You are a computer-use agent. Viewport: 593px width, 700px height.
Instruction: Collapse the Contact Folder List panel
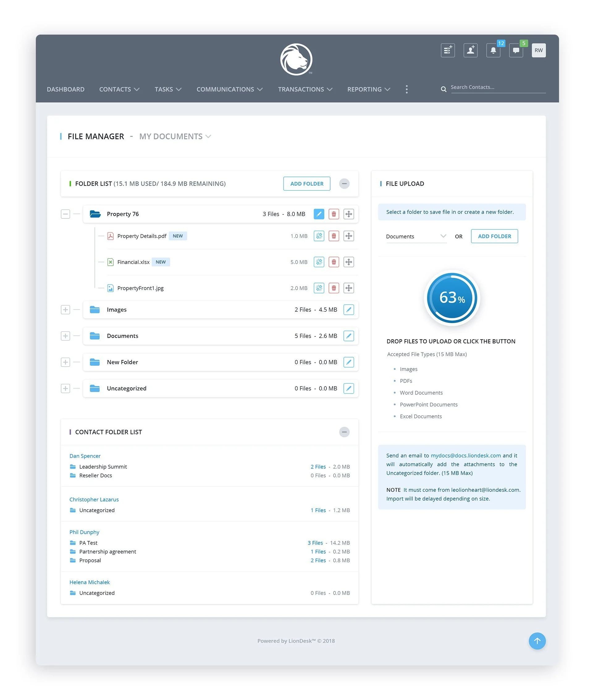coord(344,432)
